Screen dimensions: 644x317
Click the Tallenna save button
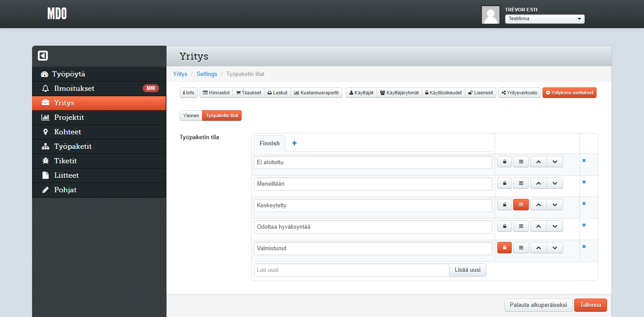[x=590, y=305]
